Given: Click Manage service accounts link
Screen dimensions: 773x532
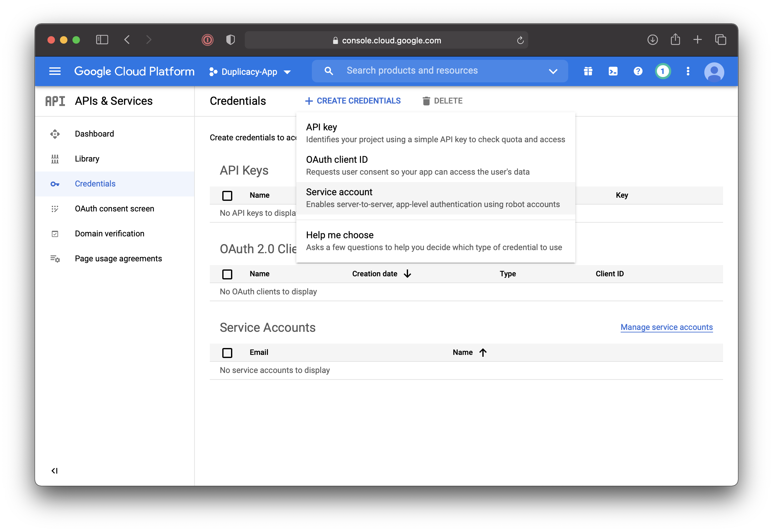Looking at the screenshot, I should [x=666, y=327].
